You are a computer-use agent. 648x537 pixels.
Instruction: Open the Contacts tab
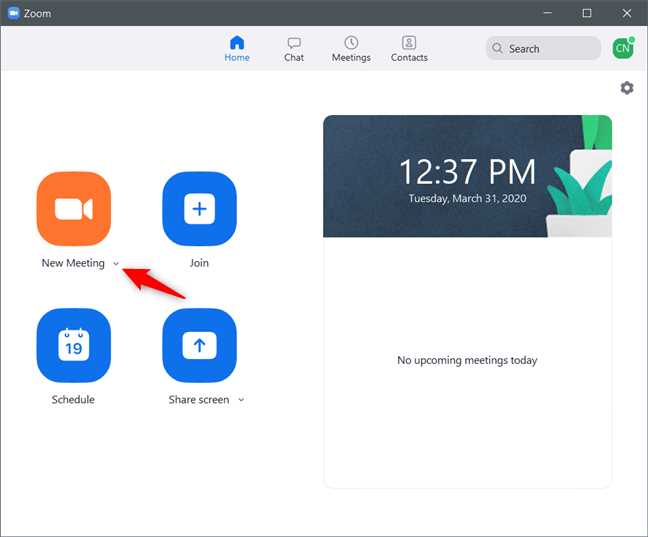409,49
